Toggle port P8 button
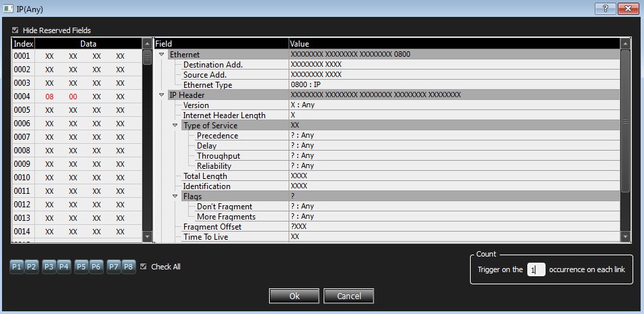 tap(129, 267)
